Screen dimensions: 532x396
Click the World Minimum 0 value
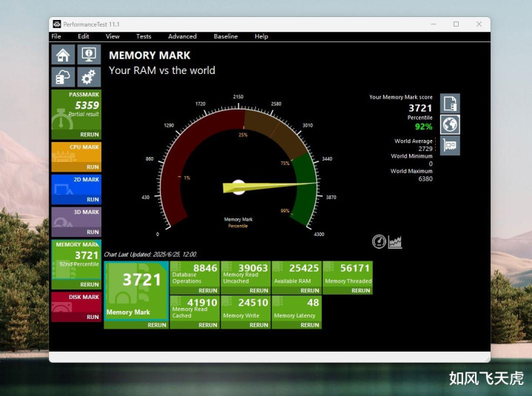point(431,164)
